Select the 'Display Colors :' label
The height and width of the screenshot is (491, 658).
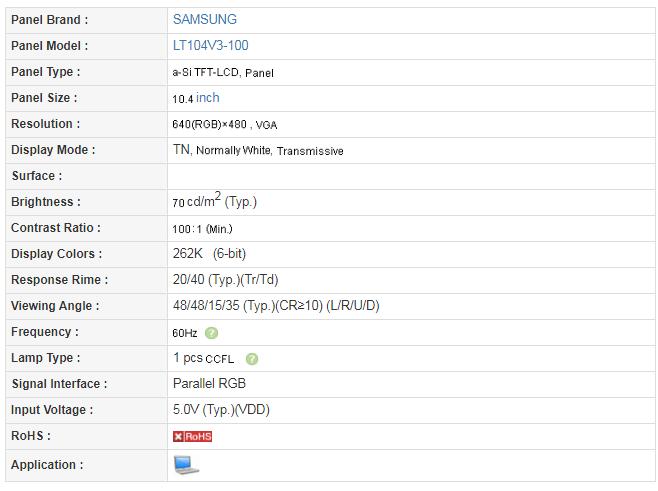tap(56, 254)
